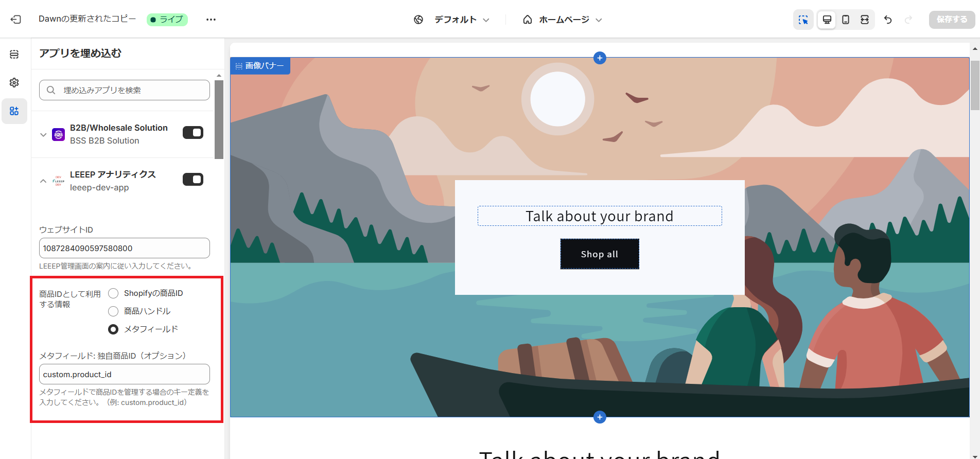Screen dimensions: 980x459
Task: Open the three-dot more actions menu
Action: [211, 20]
